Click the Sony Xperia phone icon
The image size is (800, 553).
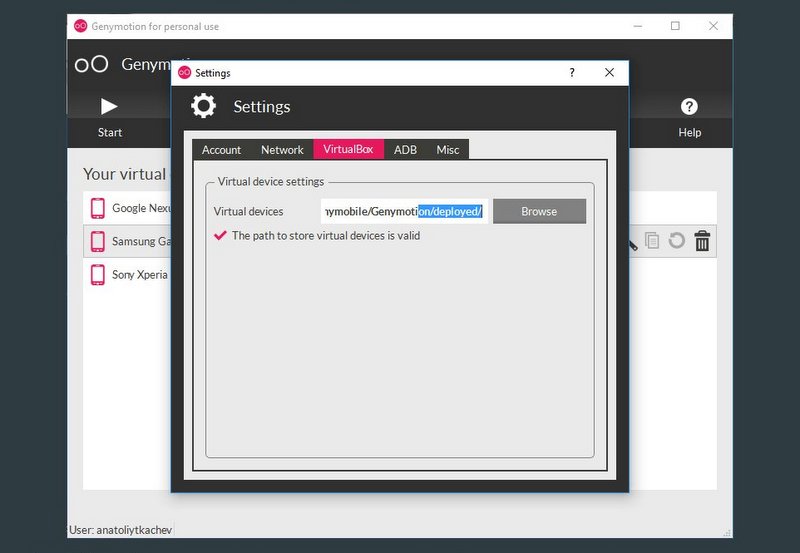pos(97,274)
